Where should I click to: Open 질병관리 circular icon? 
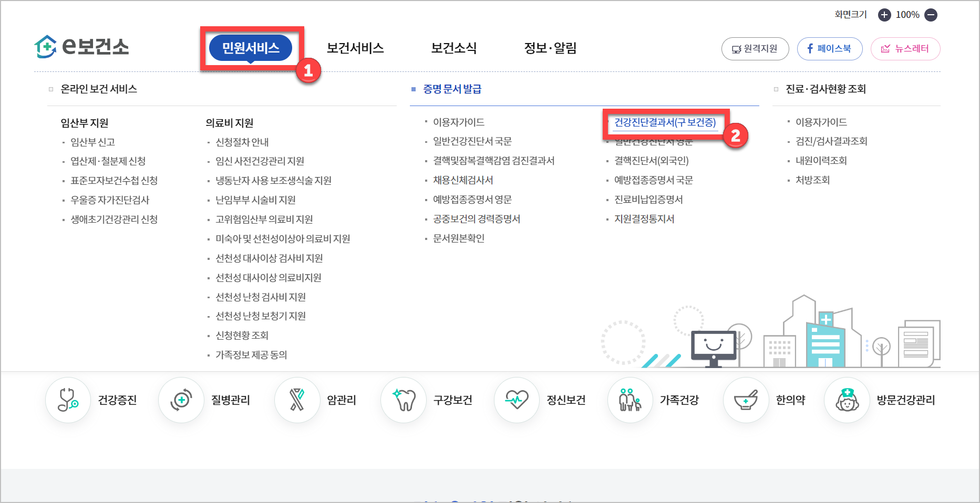click(181, 400)
